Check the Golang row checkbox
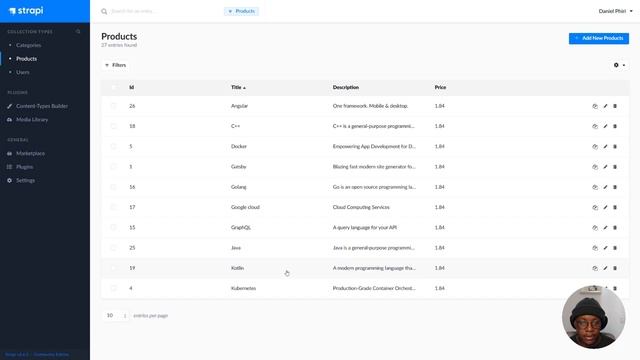This screenshot has width=640, height=360. 113,187
